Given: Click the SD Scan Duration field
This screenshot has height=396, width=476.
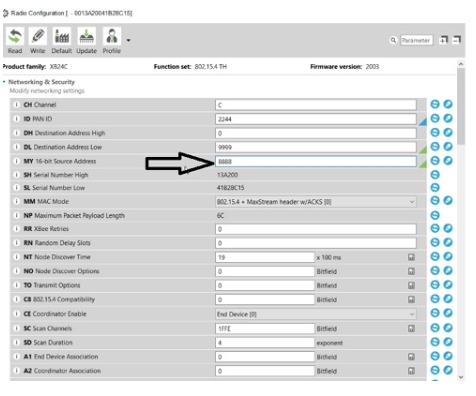Looking at the screenshot, I should [x=265, y=343].
